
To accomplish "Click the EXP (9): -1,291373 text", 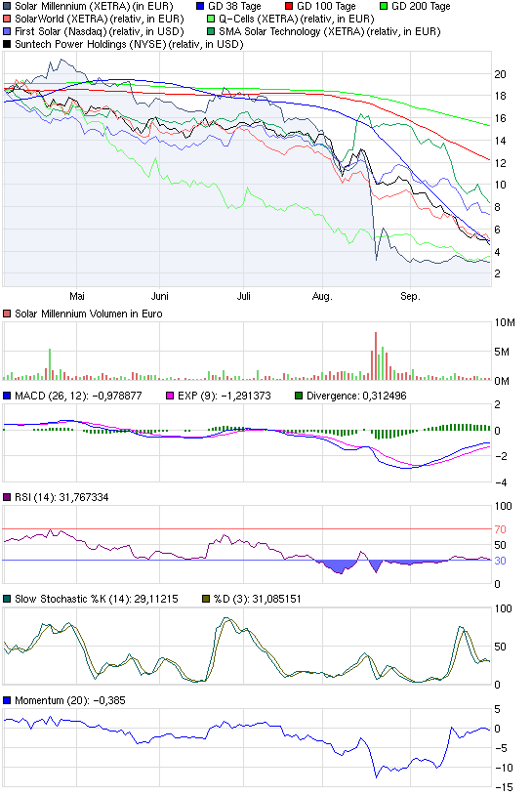I will point(224,396).
